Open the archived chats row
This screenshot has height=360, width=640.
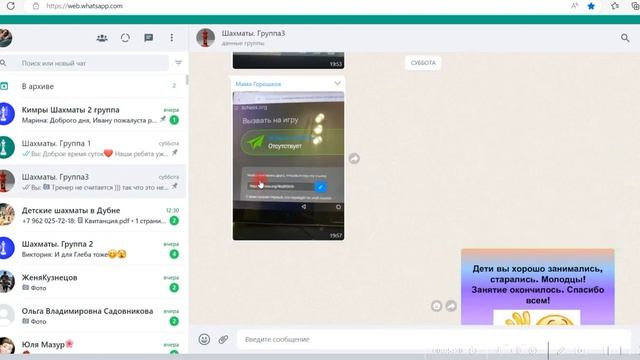[x=93, y=86]
